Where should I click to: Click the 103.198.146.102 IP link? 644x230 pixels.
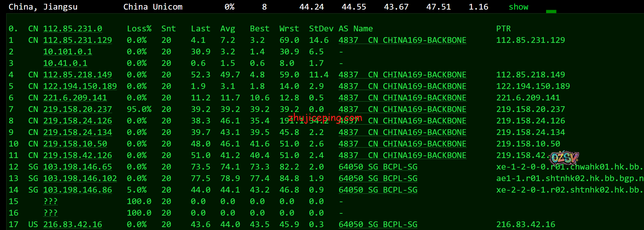tap(80, 178)
